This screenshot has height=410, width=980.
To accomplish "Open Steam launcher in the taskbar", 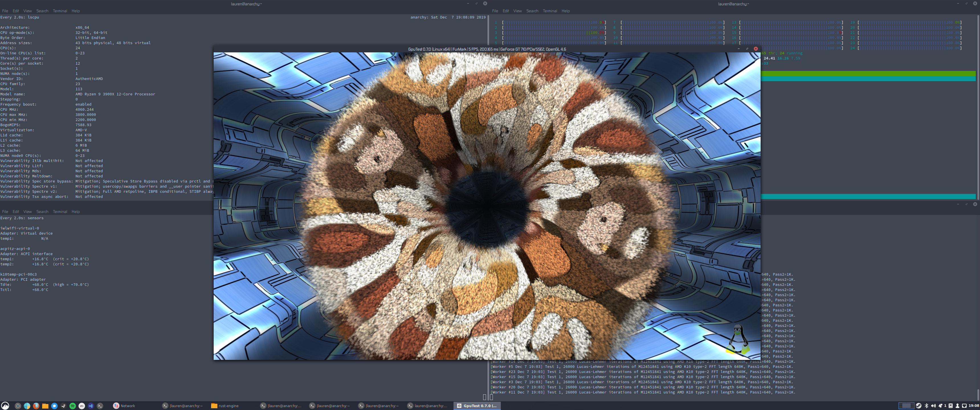I will (64, 406).
